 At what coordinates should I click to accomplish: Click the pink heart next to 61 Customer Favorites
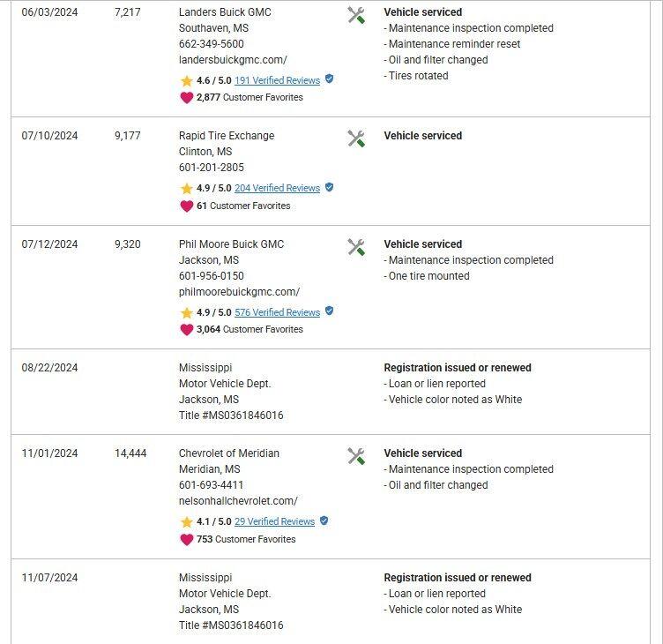pyautogui.click(x=187, y=206)
